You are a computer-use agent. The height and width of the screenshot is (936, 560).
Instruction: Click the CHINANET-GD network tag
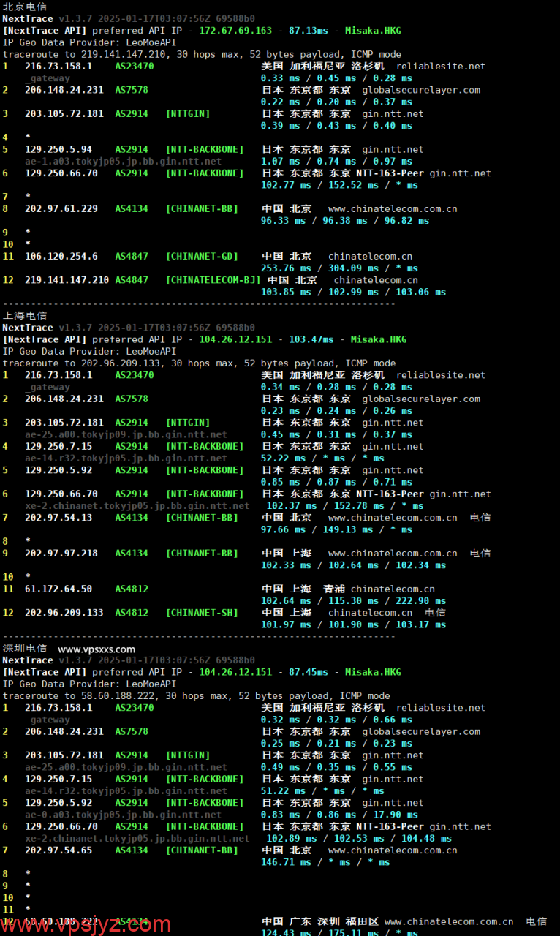202,256
